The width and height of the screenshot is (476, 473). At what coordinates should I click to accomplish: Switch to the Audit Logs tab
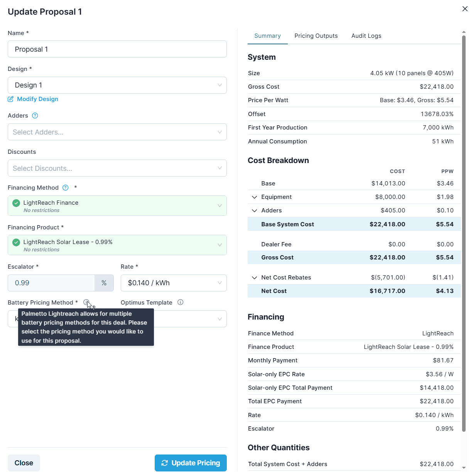[366, 36]
